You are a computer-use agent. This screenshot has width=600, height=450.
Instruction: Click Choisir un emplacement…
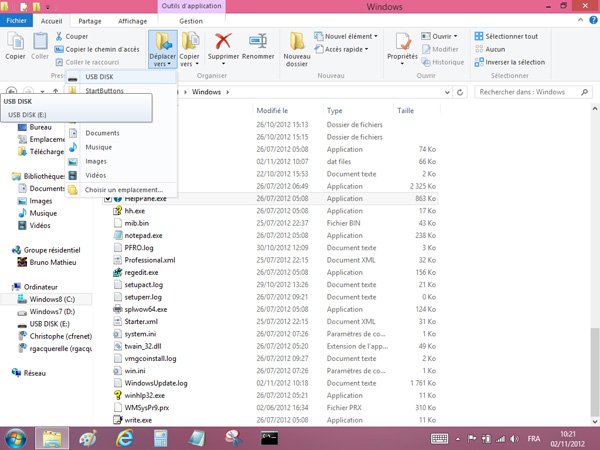[x=122, y=190]
